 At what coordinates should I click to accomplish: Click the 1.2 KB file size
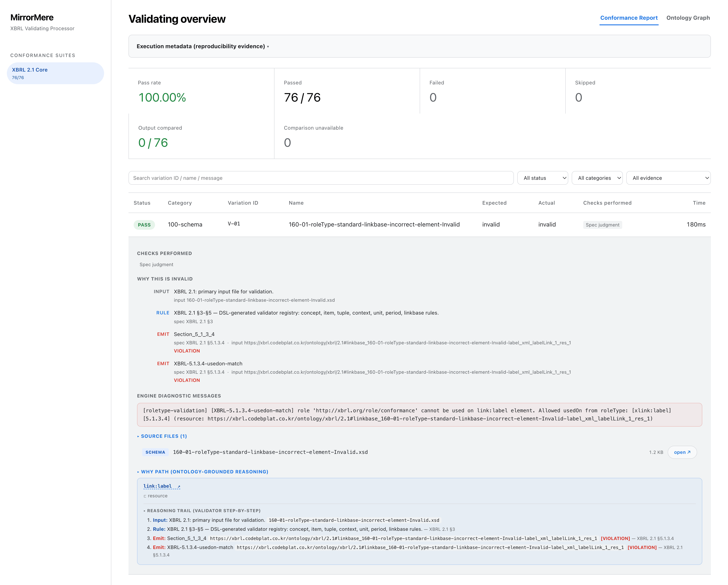coord(656,452)
